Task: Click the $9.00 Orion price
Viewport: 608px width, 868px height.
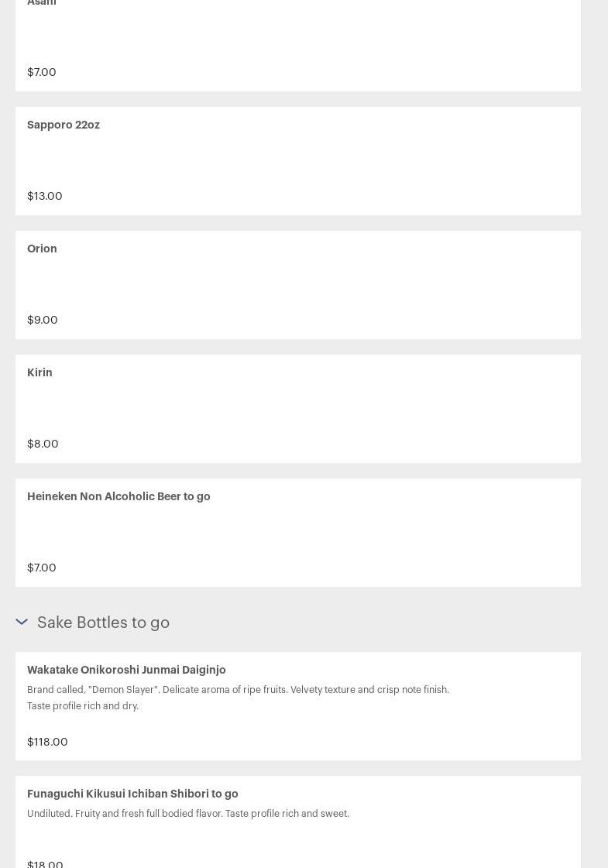Action: tap(43, 320)
